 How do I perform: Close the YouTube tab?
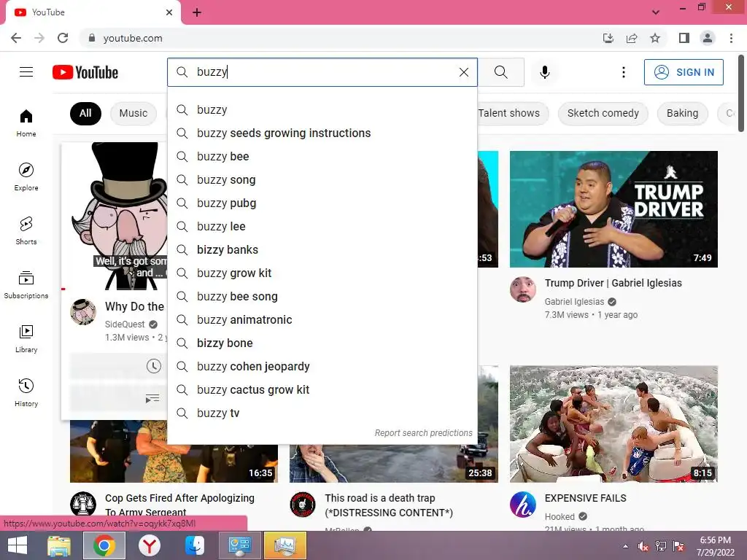169,12
